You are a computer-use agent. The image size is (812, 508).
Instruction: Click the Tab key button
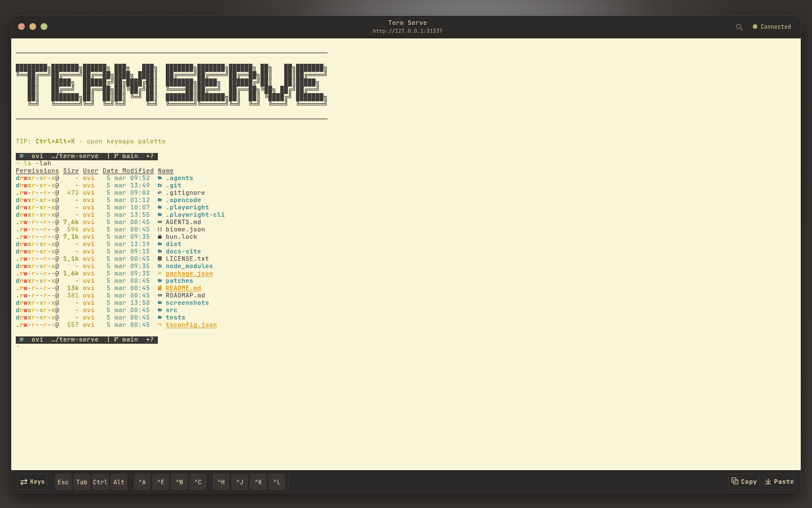(x=81, y=481)
